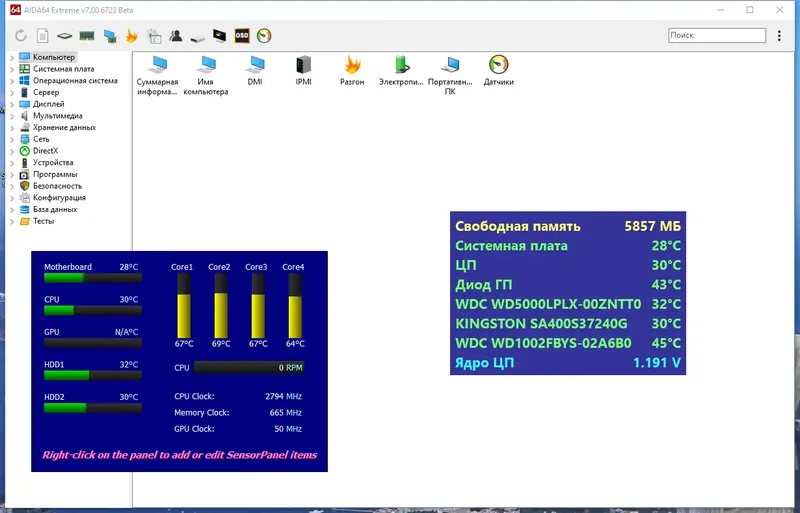Expand the Хранение данных node arrow
The image size is (800, 513).
(x=12, y=128)
